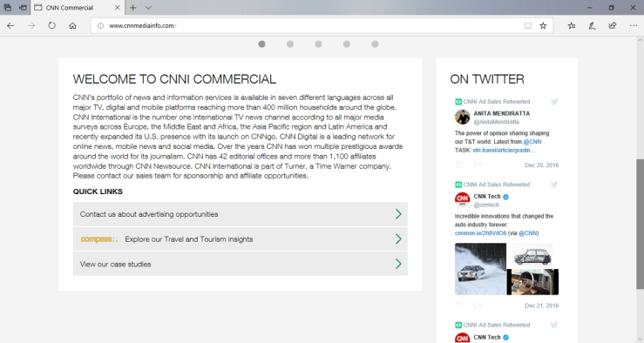Screen dimensions: 644x343
Task: Open CNN Tech avatar in second tweet
Action: tap(462, 200)
